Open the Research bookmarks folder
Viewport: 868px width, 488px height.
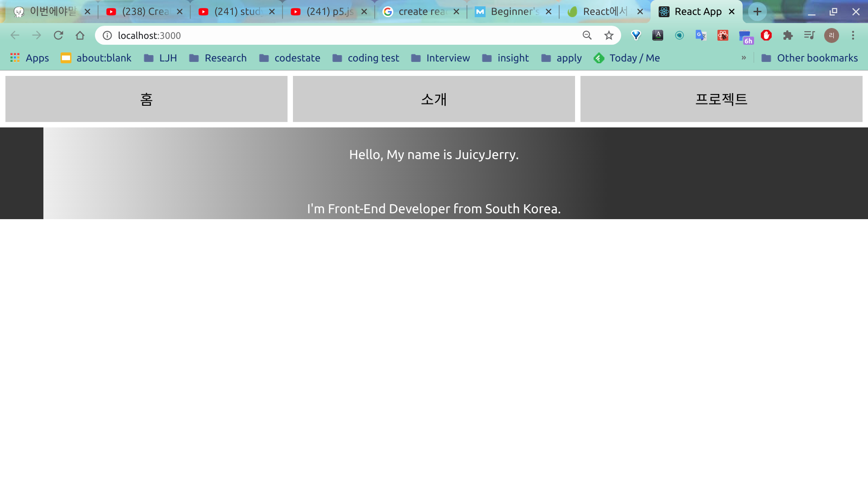218,58
